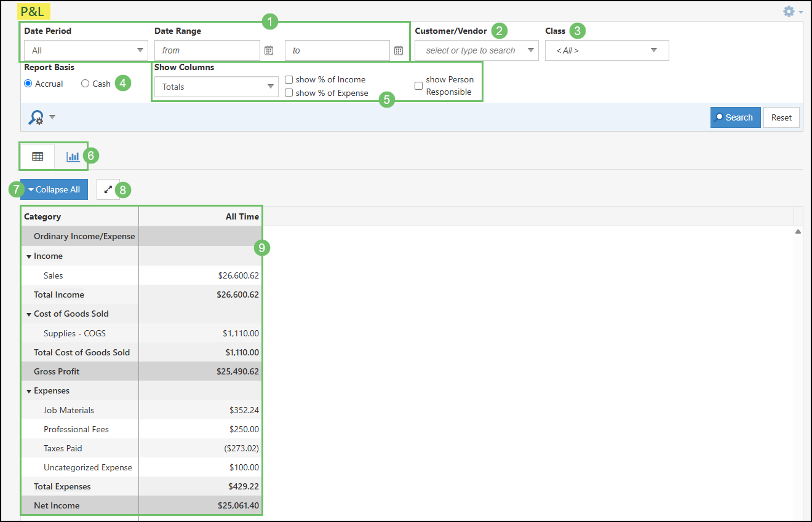Open the Supplies - COGS $1,110.00 amount
The height and width of the screenshot is (522, 812).
(241, 333)
